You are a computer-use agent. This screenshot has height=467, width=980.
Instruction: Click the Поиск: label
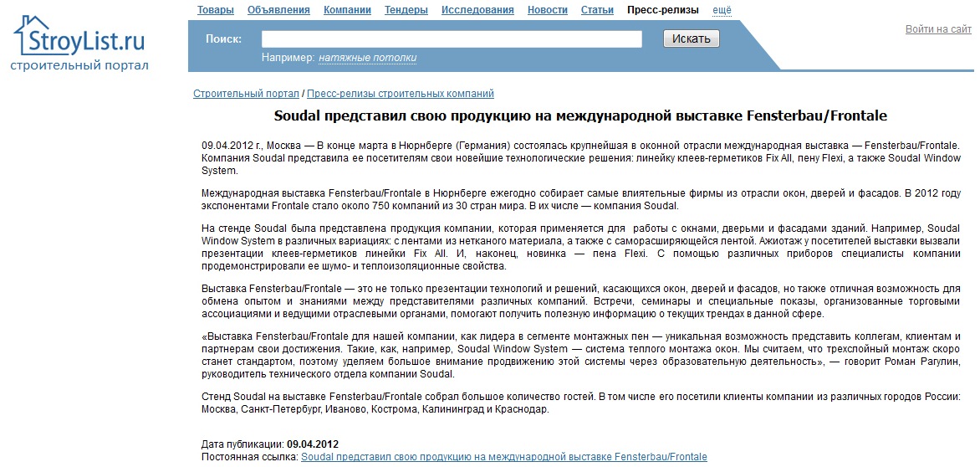224,38
